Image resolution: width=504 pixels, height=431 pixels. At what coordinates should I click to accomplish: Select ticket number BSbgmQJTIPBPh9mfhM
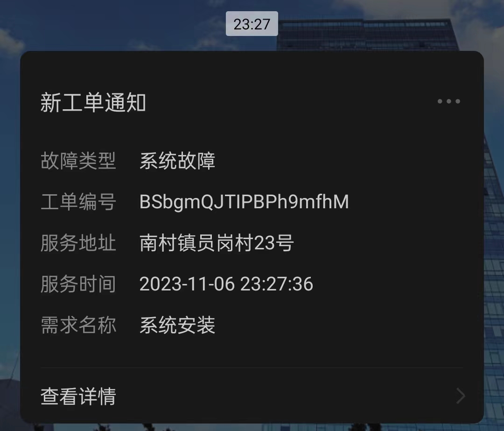coord(244,202)
